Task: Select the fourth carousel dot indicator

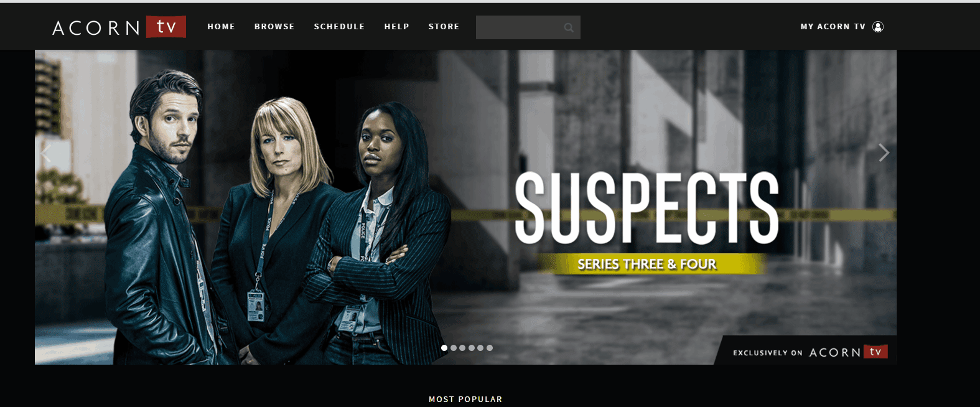Action: coord(472,348)
